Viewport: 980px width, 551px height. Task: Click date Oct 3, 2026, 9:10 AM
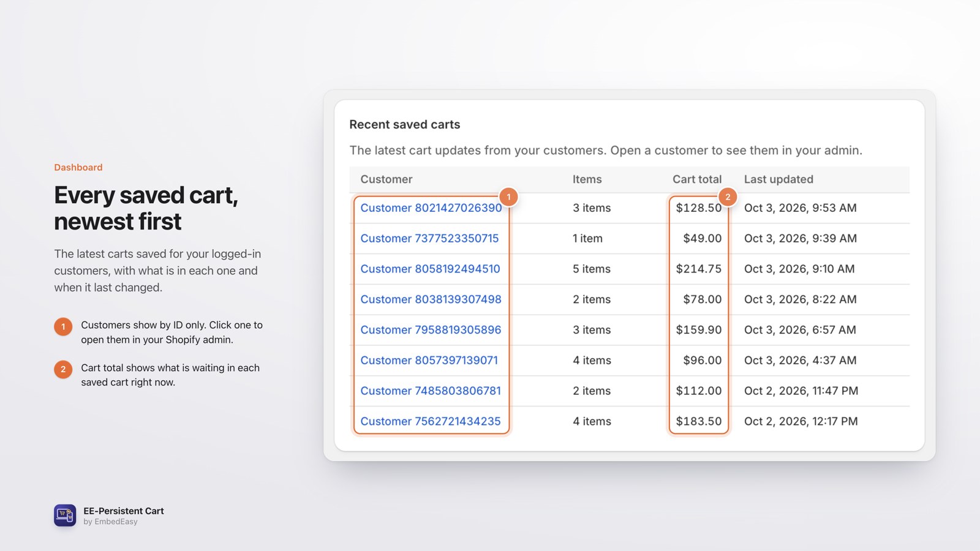799,269
